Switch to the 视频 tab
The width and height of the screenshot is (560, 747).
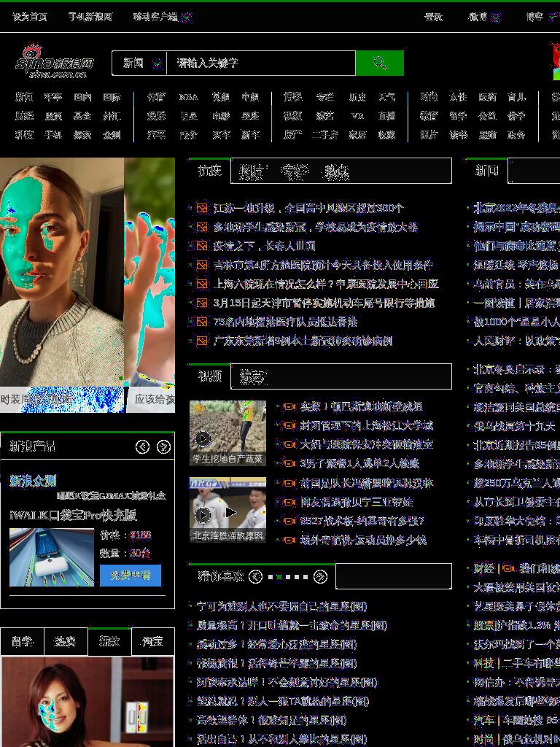tap(209, 376)
